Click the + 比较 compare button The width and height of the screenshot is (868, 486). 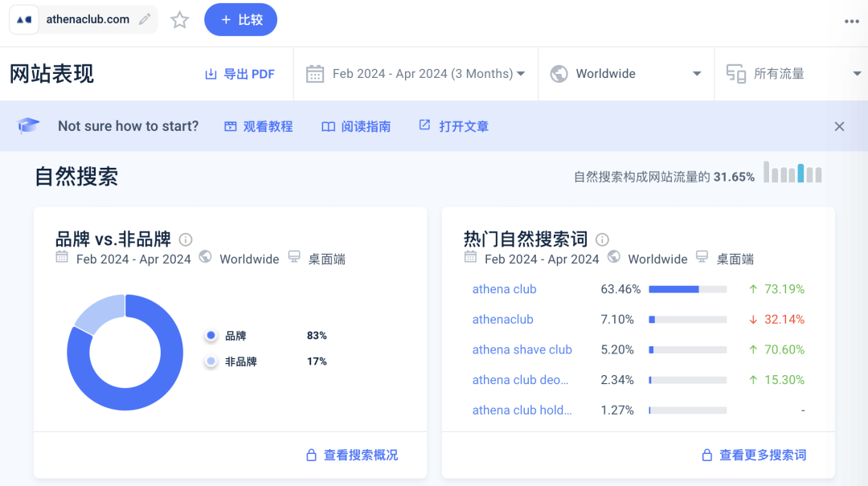click(x=240, y=19)
